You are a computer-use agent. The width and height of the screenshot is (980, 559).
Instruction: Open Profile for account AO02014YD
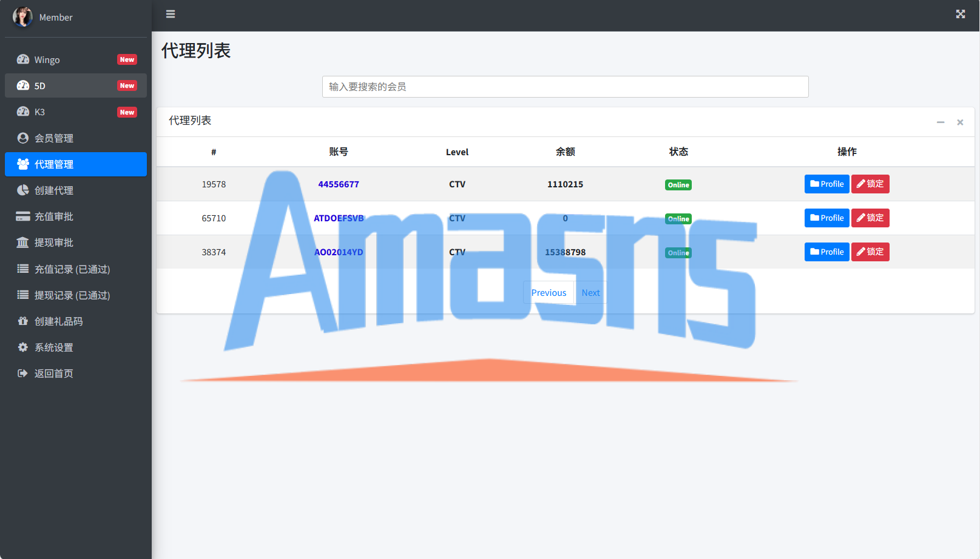[x=826, y=252]
